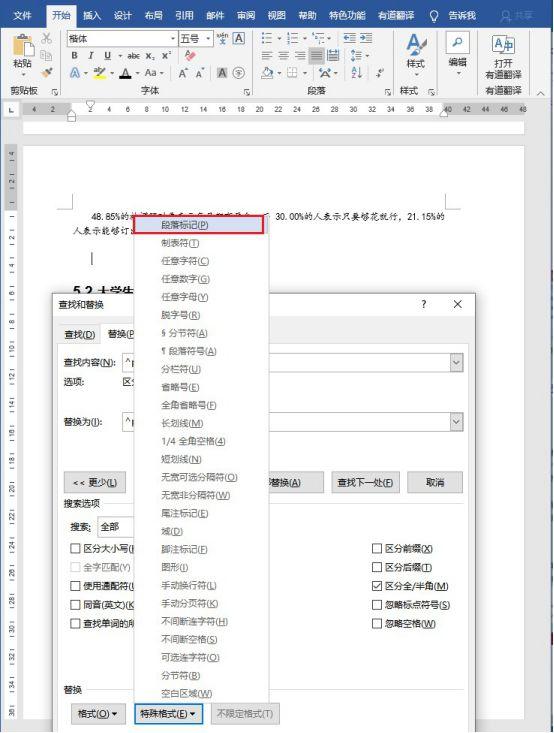The width and height of the screenshot is (554, 733).
Task: Toggle Bold formatting
Action: [74, 56]
